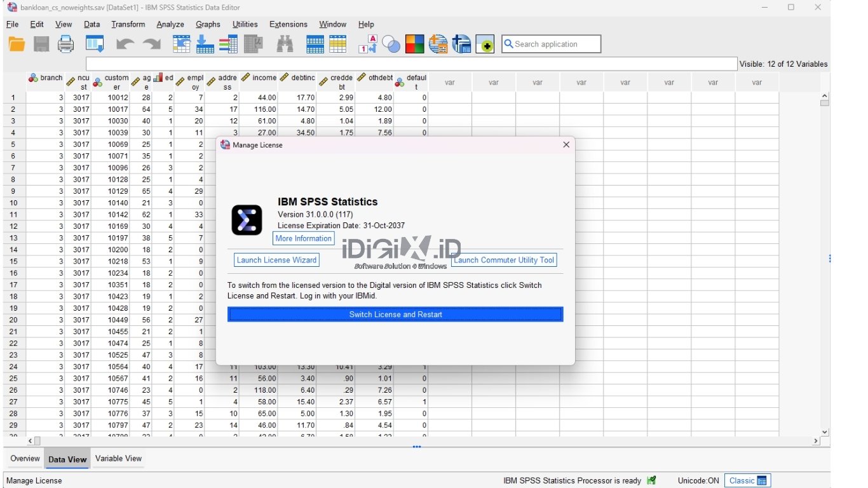
Task: Click cell with customer value 10017
Action: click(x=111, y=109)
